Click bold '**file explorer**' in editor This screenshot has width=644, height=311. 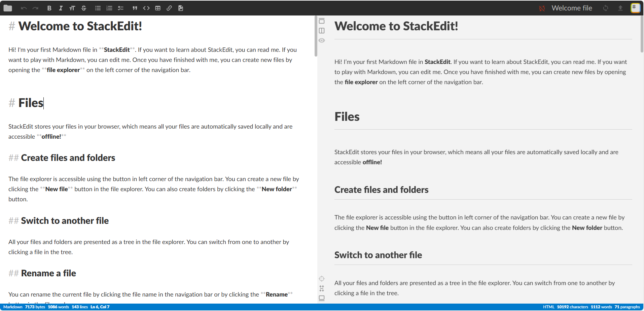(x=63, y=70)
